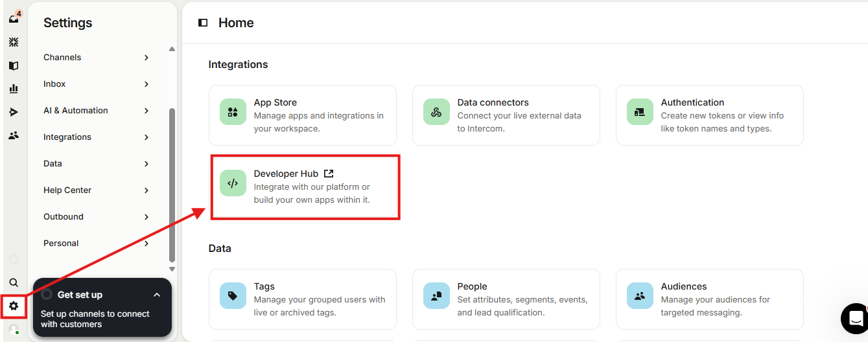Click the progress circle beside Get set up

[47, 295]
